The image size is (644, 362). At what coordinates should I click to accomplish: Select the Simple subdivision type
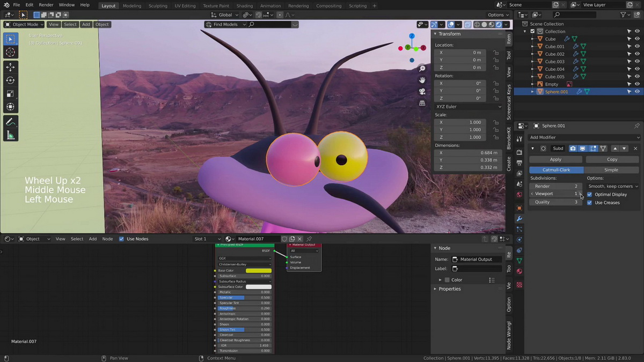coord(611,170)
